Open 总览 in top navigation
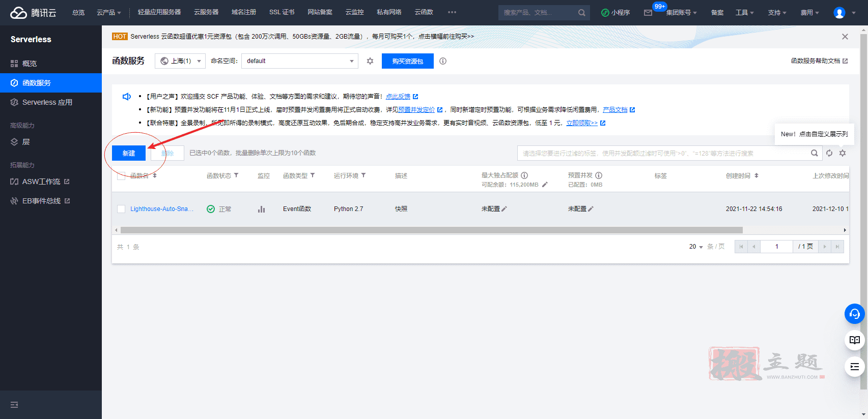 [x=78, y=13]
